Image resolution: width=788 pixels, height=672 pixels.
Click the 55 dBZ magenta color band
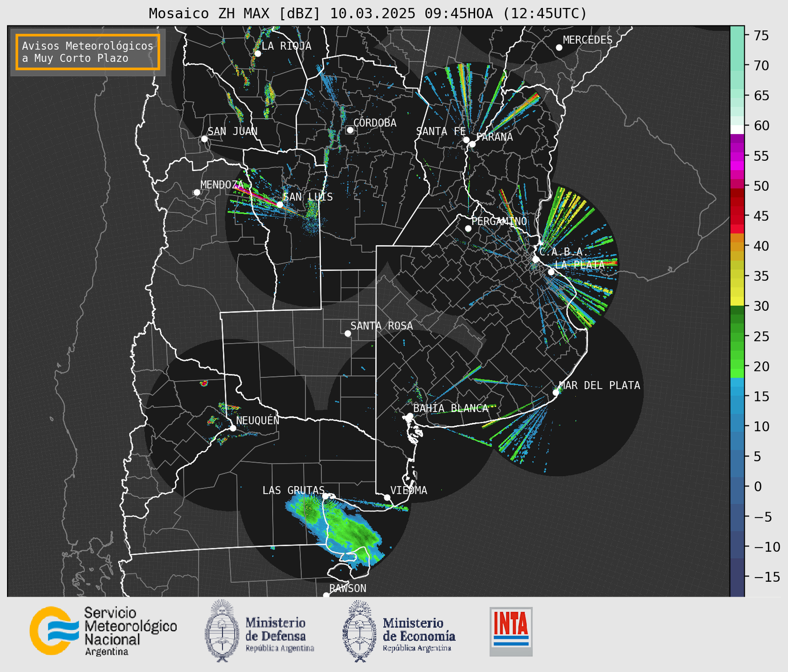[x=737, y=156]
